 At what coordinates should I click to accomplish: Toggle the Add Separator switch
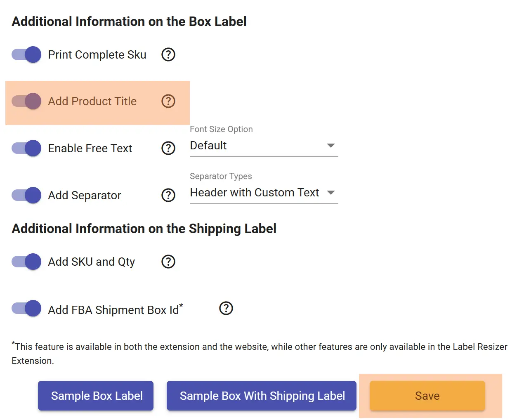26,195
